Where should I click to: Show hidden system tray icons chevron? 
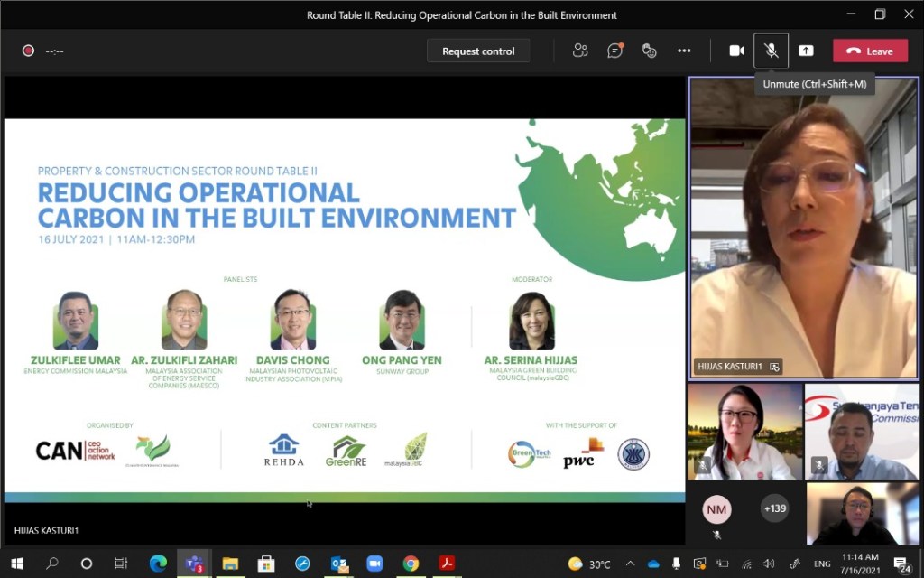pos(633,564)
